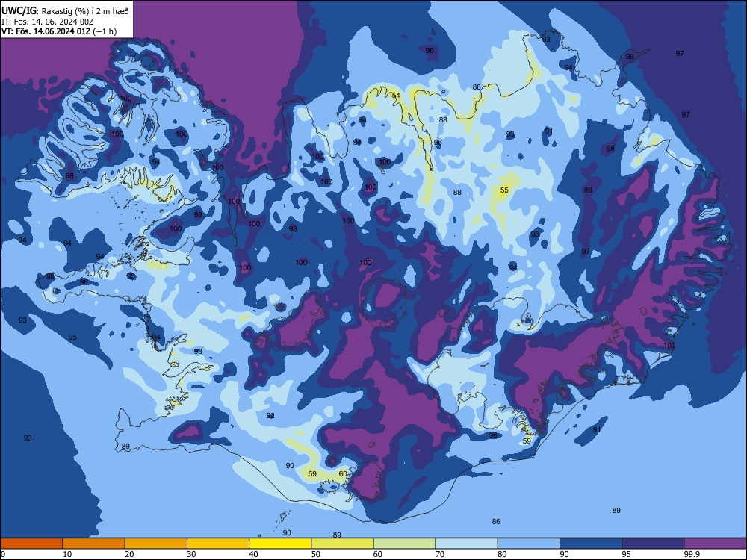Click the dark orange 0–10 legend swatch
Viewport: 747px width, 560px height.
31,544
